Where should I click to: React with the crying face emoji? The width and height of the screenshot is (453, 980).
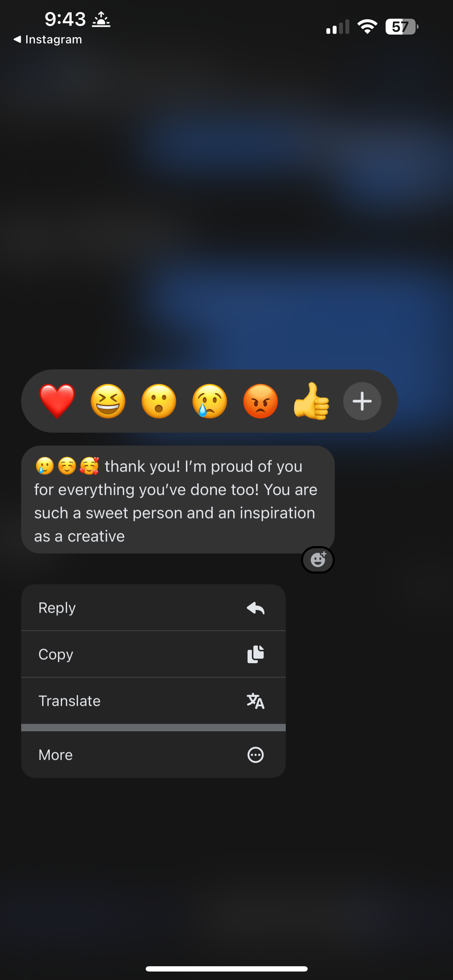[210, 401]
